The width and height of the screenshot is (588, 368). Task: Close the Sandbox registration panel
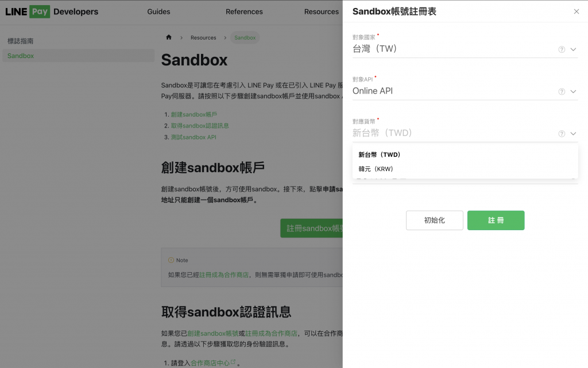pyautogui.click(x=577, y=11)
